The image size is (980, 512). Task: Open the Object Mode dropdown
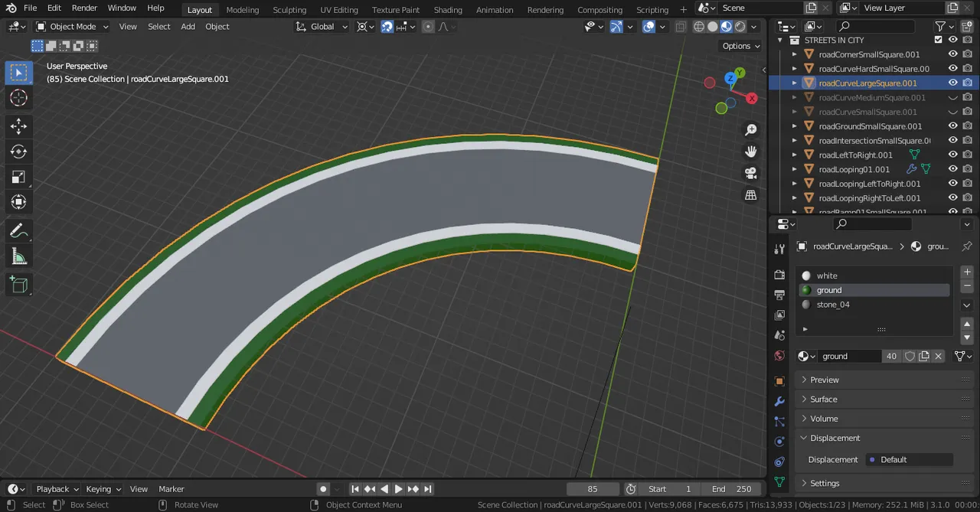(73, 27)
